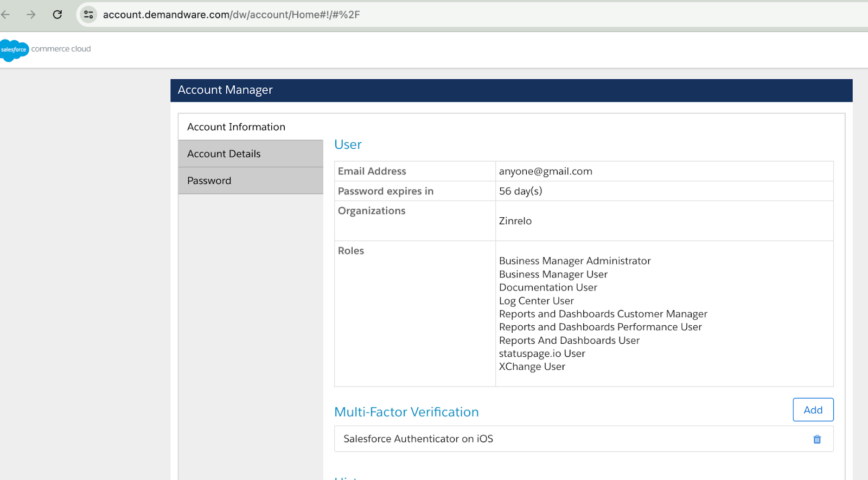Click Reports and Dashboards Customer Manager role
The image size is (868, 480).
[603, 314]
